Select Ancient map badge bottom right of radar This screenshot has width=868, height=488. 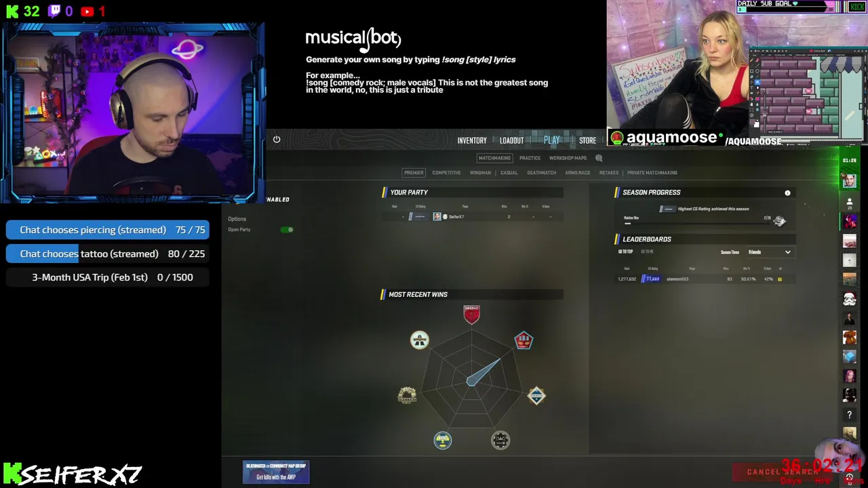[x=500, y=441]
